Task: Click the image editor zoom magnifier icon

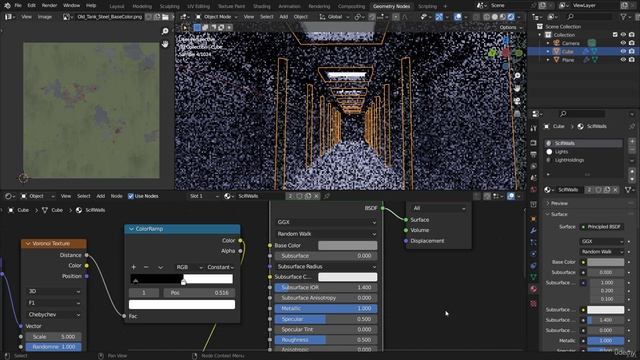Action: (x=165, y=31)
